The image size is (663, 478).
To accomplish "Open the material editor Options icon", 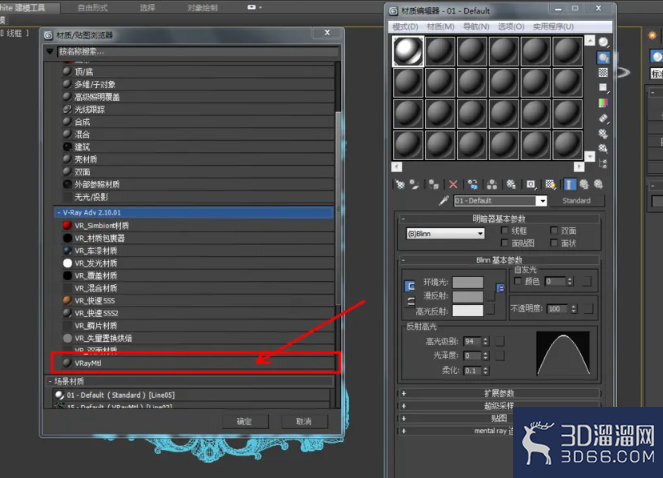I will click(603, 134).
